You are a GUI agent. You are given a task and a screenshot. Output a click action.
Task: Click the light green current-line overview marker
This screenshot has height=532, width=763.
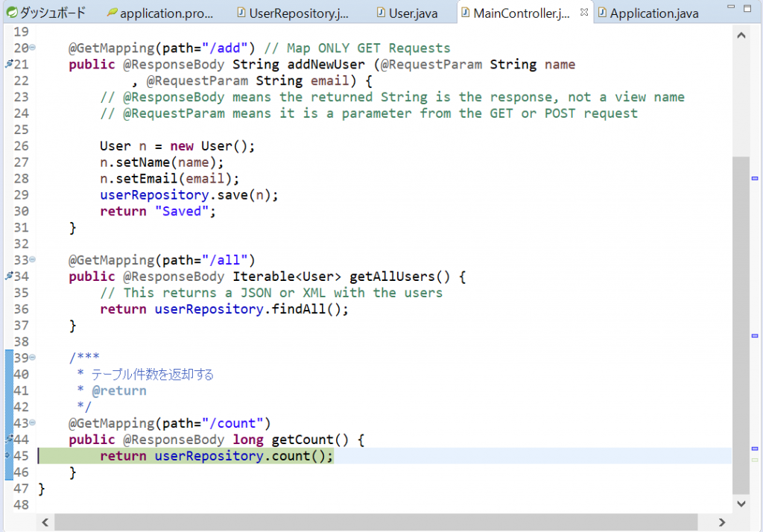click(754, 460)
